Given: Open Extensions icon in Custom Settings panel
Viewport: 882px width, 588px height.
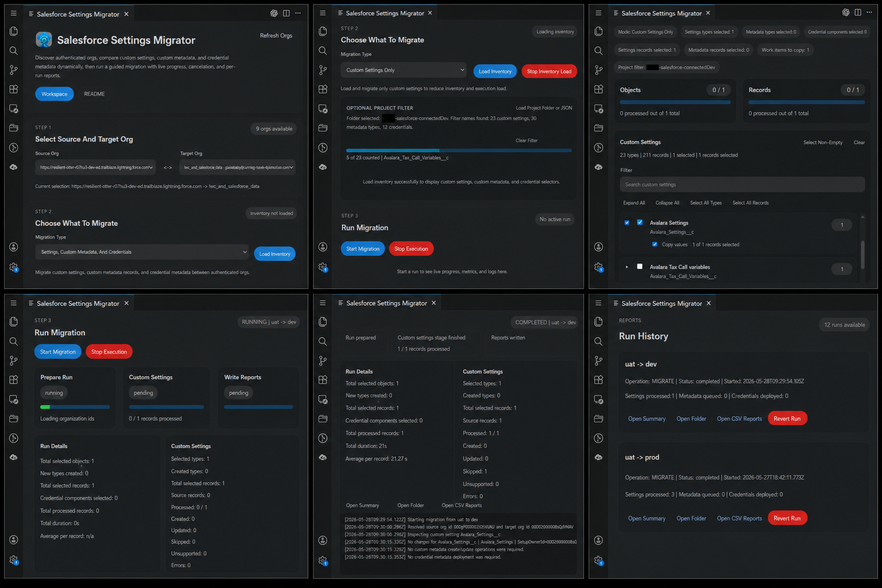Looking at the screenshot, I should (598, 89).
